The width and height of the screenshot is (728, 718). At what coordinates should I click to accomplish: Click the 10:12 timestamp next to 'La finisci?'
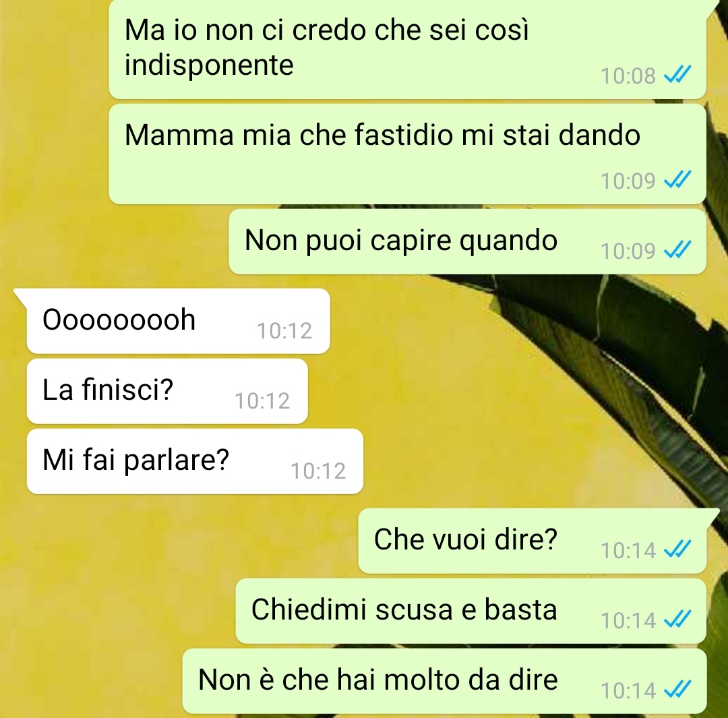pos(262,401)
